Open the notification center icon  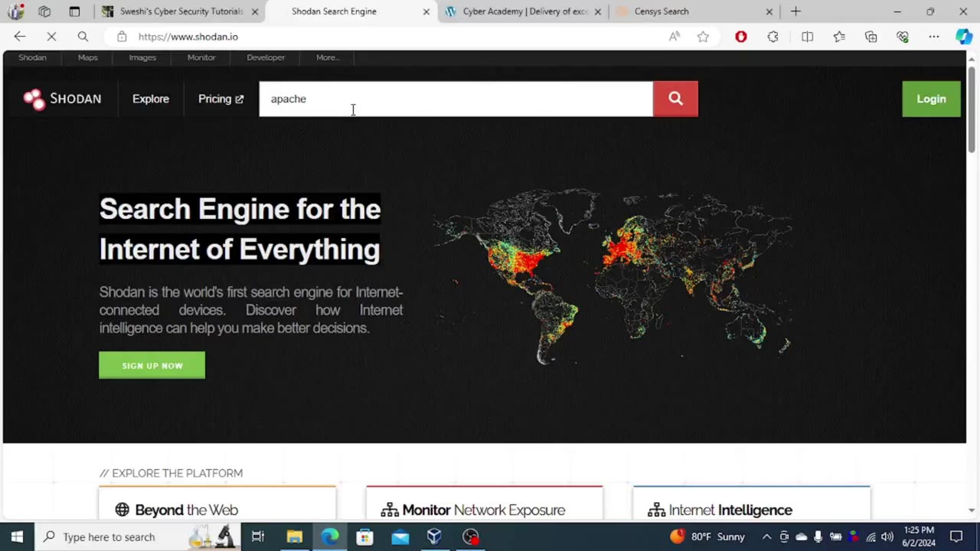pos(956,536)
